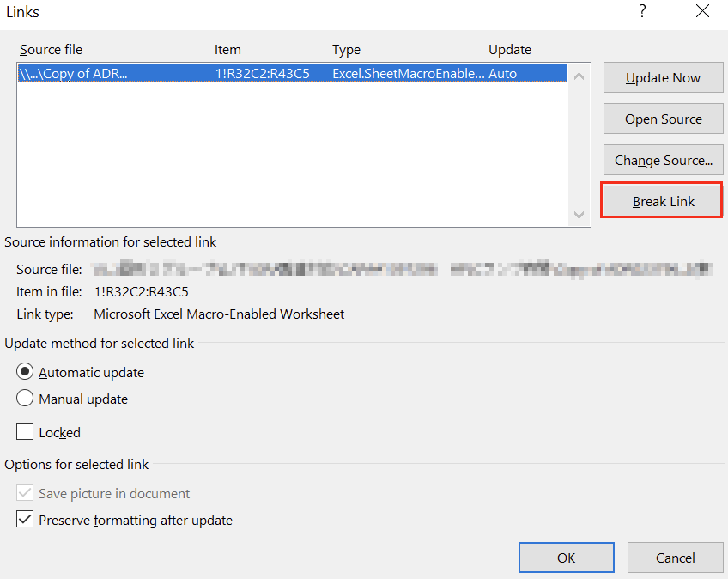The width and height of the screenshot is (728, 579).
Task: Confirm the dialog with OK
Action: [x=566, y=558]
